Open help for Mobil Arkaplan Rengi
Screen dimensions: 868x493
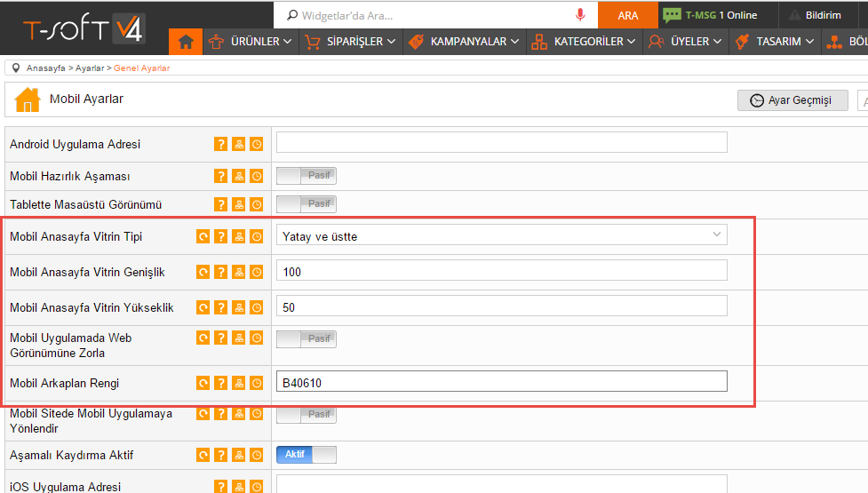coord(221,383)
